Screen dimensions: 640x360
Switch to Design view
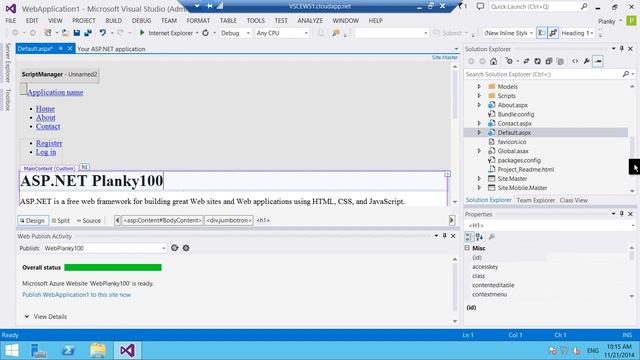click(x=33, y=220)
